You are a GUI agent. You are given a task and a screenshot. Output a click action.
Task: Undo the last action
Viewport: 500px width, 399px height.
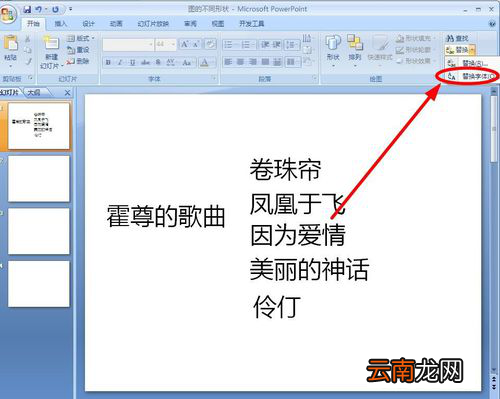tap(39, 9)
